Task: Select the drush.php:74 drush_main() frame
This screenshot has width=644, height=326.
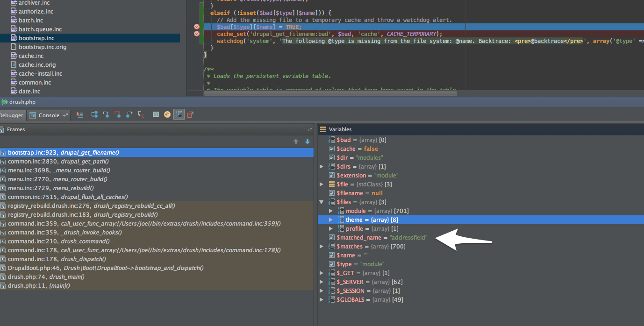Action: tap(157, 277)
